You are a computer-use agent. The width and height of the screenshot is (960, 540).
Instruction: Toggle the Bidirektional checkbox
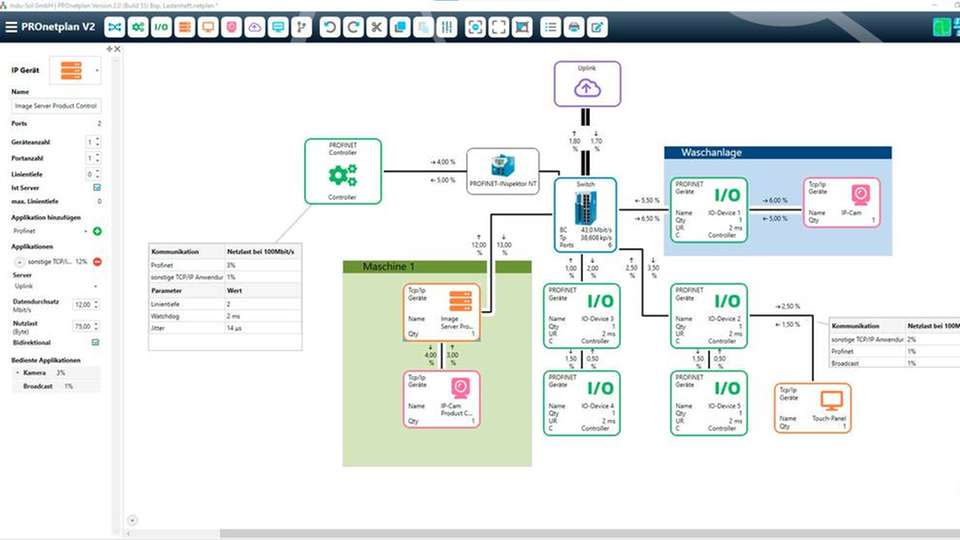[x=96, y=342]
